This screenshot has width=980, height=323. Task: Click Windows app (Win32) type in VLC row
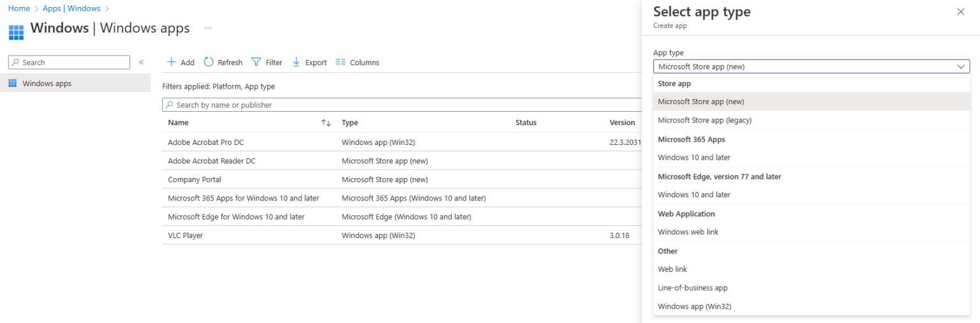[x=378, y=235]
